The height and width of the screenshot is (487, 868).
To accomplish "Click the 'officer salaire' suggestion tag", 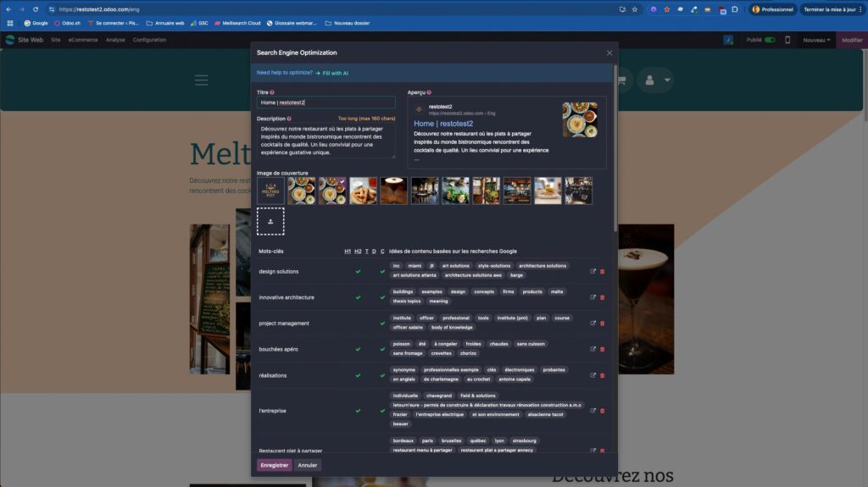I will click(408, 328).
